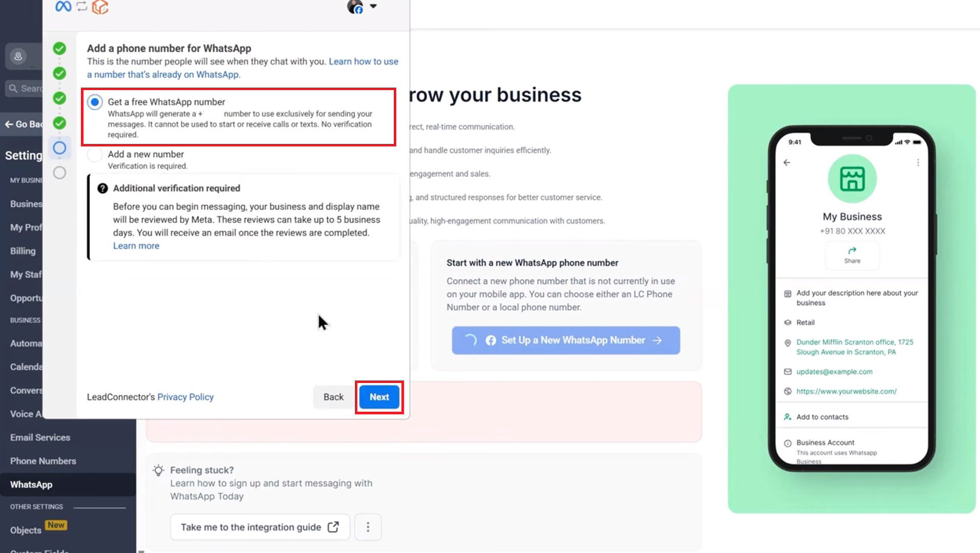Click the phone preview kebab menu icon

pyautogui.click(x=918, y=162)
